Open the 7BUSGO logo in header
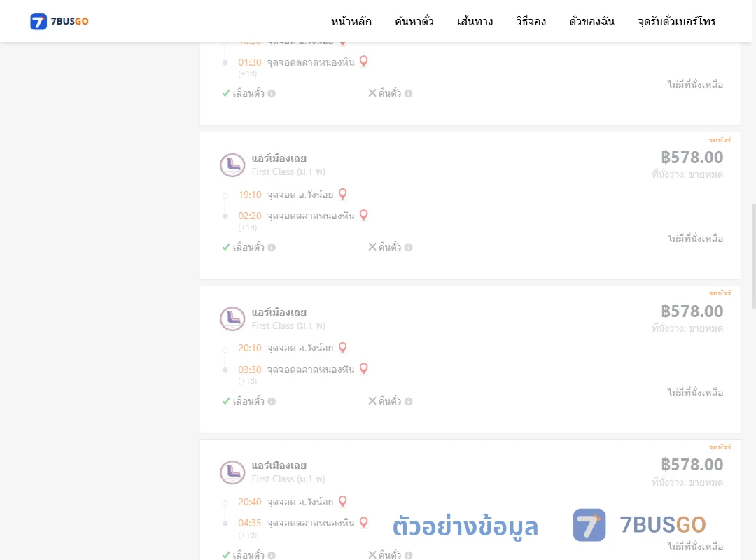This screenshot has width=756, height=560. (x=59, y=21)
